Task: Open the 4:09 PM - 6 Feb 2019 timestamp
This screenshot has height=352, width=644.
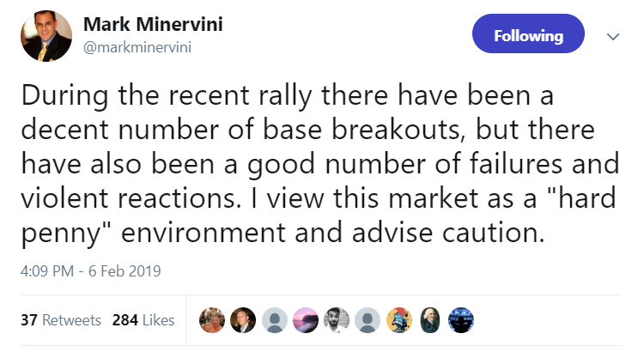Action: point(90,270)
